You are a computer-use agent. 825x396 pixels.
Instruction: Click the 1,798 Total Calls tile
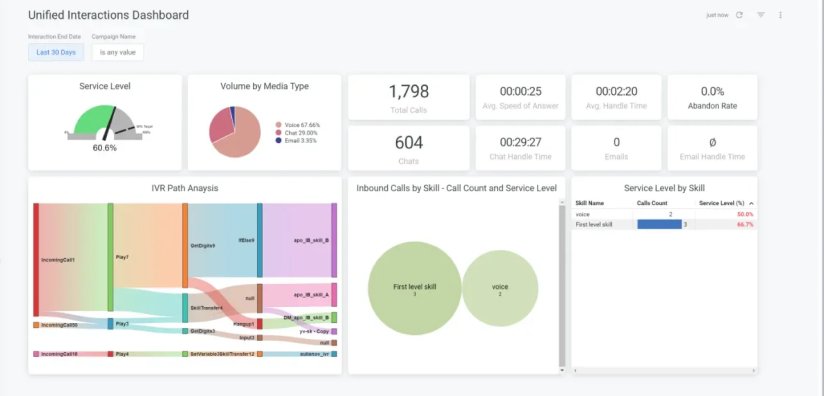(x=409, y=97)
